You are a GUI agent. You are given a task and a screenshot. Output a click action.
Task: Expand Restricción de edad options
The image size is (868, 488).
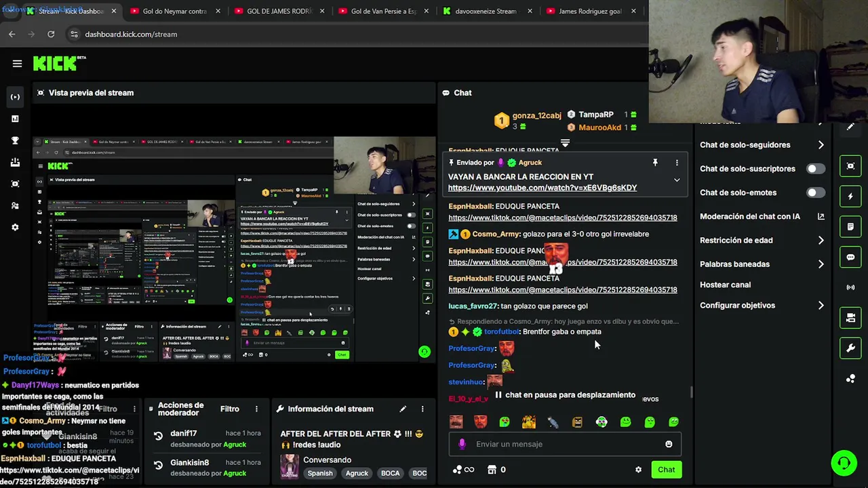821,240
